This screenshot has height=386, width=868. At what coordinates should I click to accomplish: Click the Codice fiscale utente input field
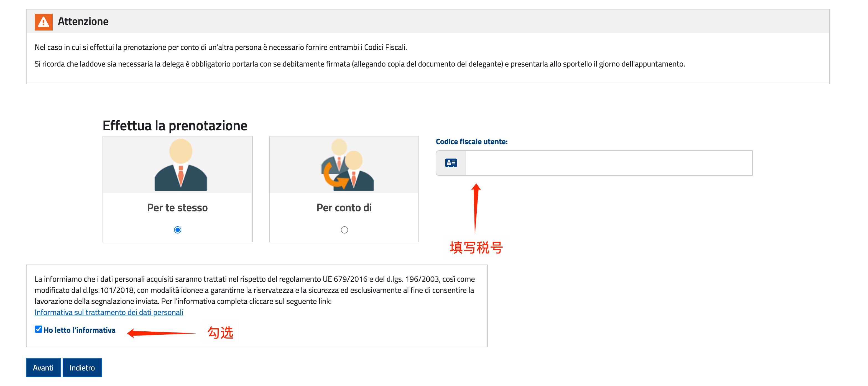pos(609,163)
